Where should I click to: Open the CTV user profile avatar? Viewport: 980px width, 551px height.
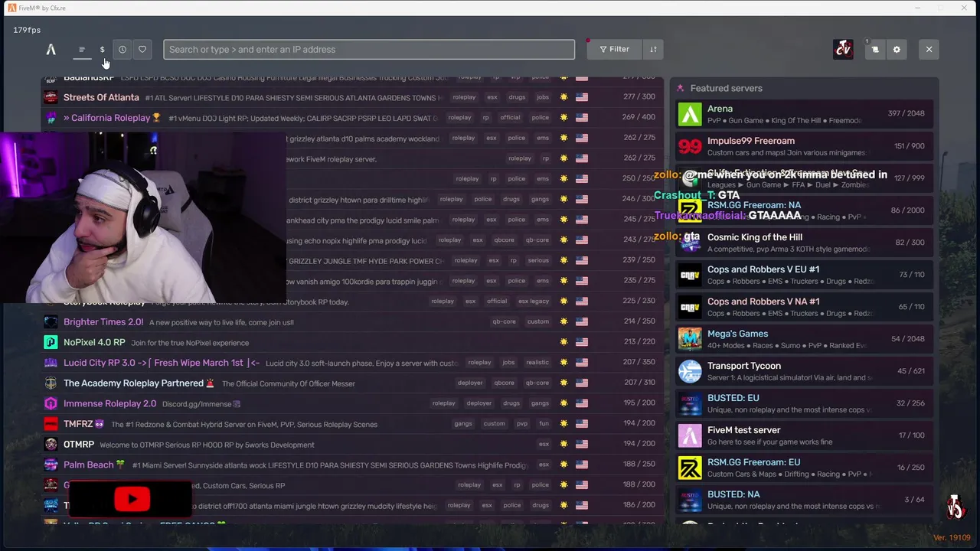tap(843, 50)
